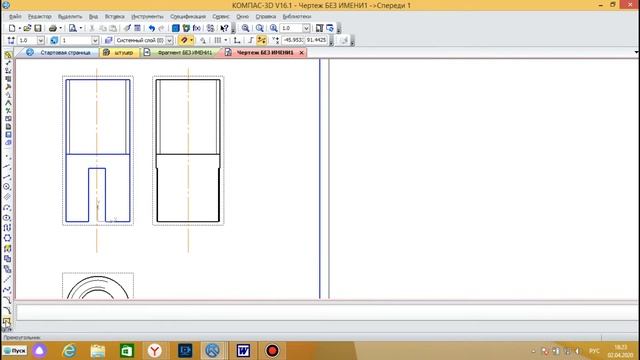Viewport: 640px width, 360px height.
Task: Open Word from the taskbar
Action: point(243,351)
